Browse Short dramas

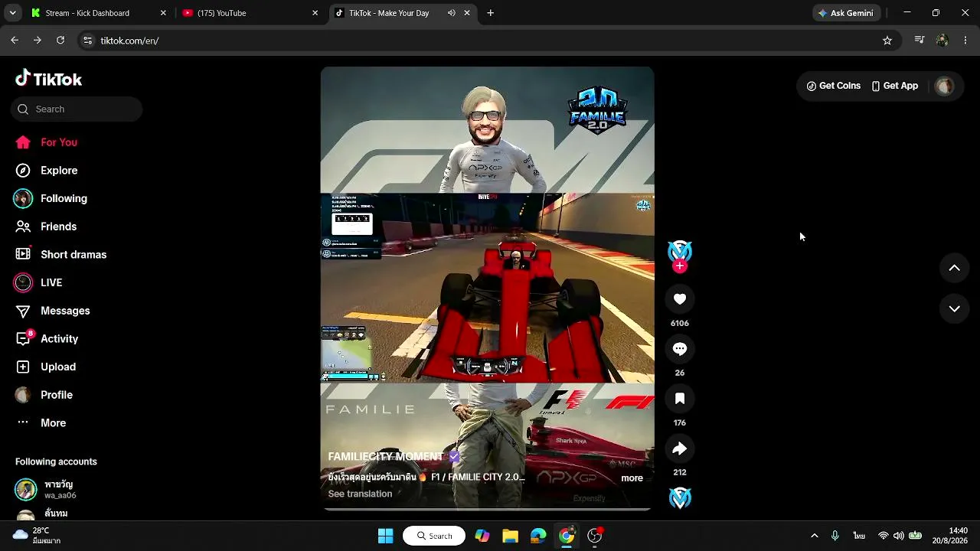coord(60,255)
